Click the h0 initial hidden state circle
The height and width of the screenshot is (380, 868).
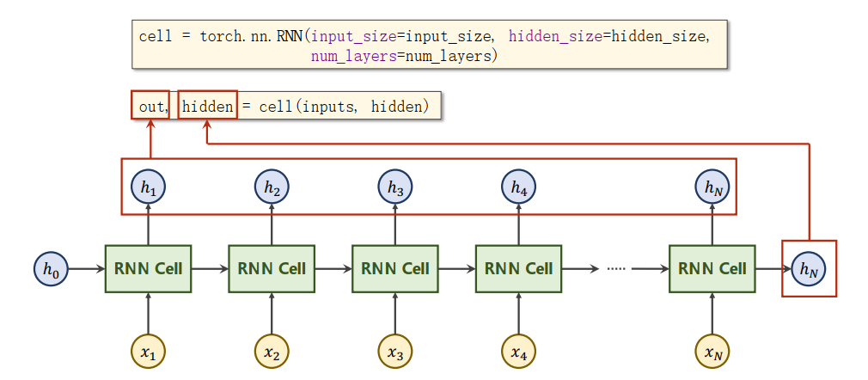tap(51, 269)
